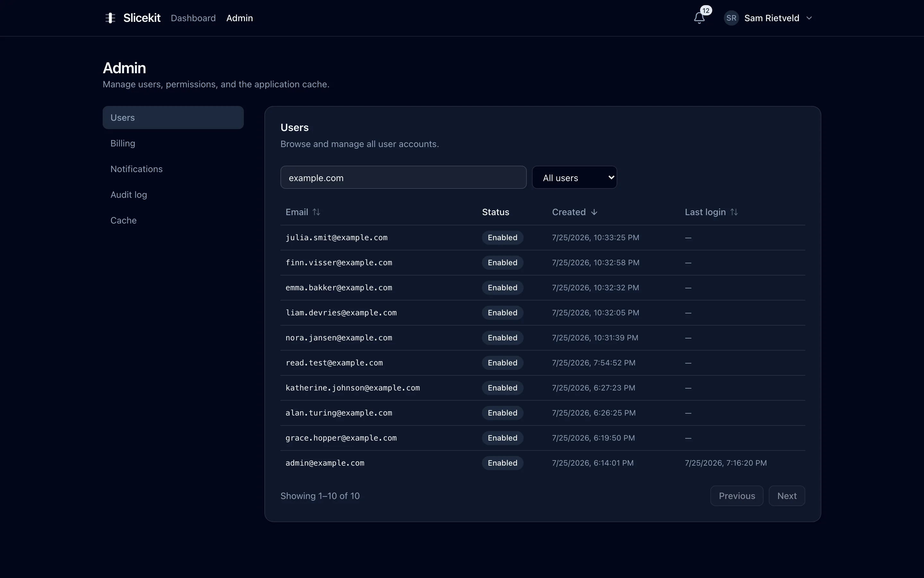Click Enabled badge for liam.devries@example.com
The width and height of the screenshot is (924, 578).
(x=502, y=313)
